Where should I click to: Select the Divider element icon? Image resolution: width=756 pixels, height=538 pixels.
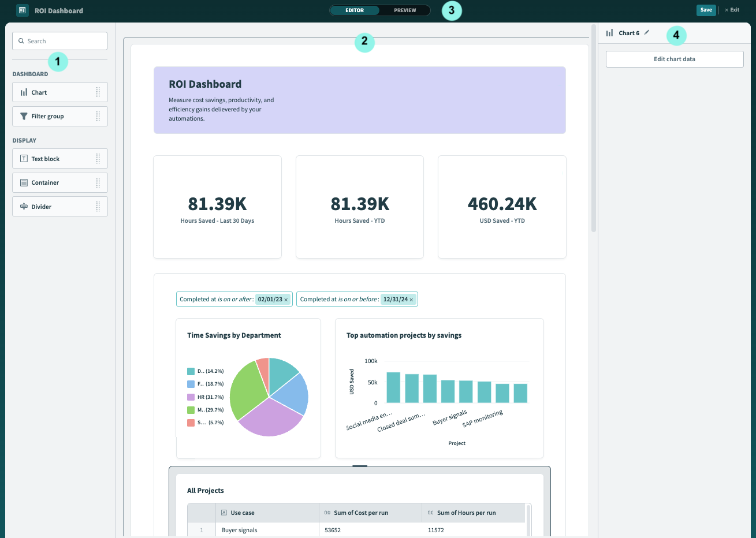23,206
